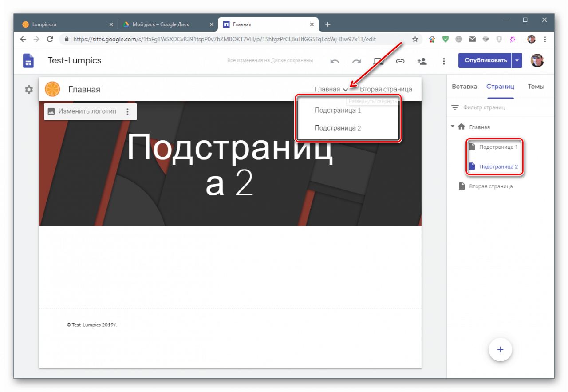The image size is (568, 392).
Task: Close the Мой диск tab
Action: point(212,24)
